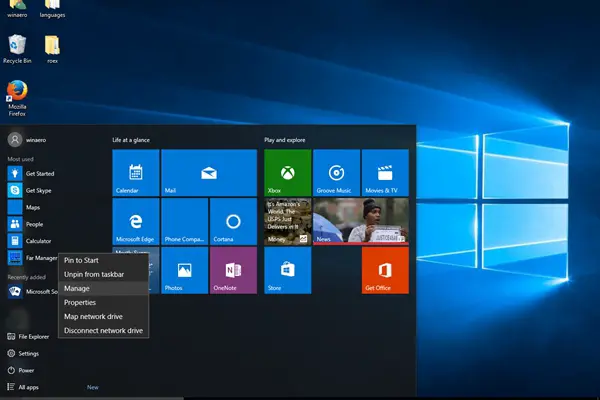Select Map network drive
Screen dimensions: 600x400
[103, 317]
